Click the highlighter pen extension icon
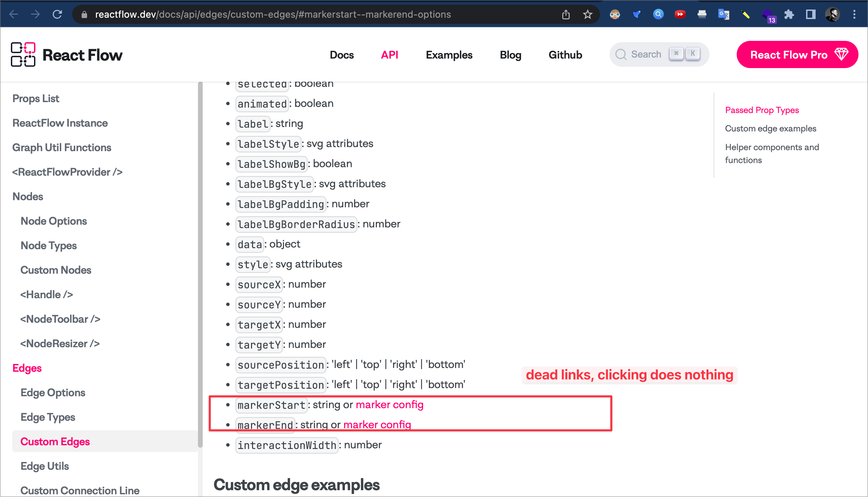 pyautogui.click(x=746, y=14)
